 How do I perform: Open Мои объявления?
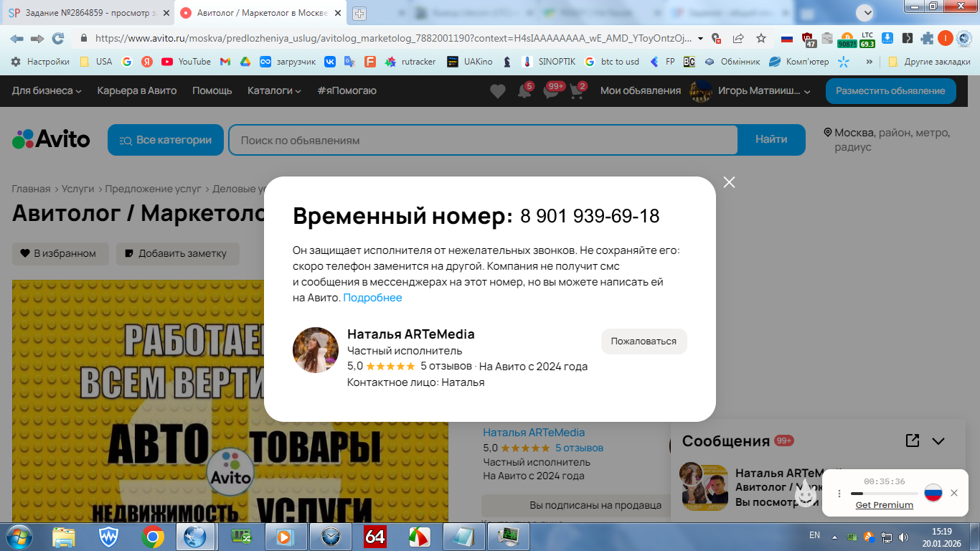pyautogui.click(x=641, y=90)
